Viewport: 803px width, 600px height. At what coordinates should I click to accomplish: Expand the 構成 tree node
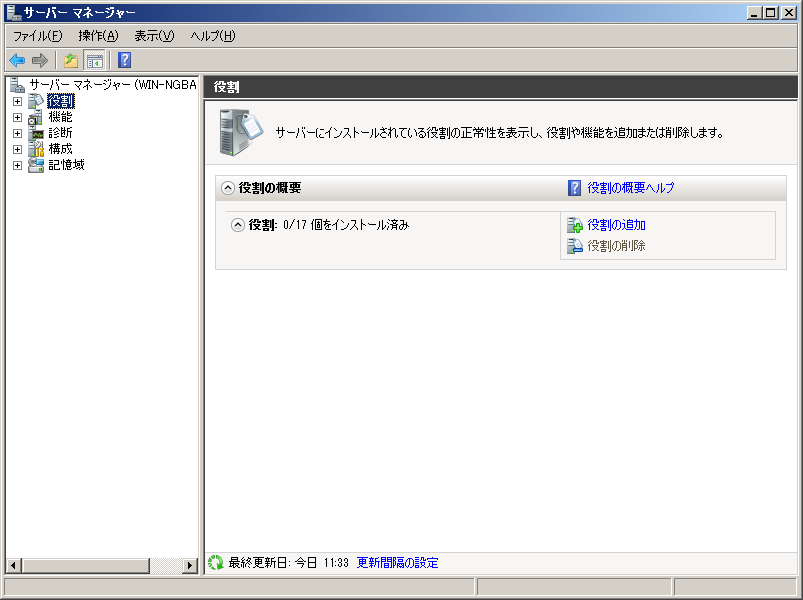[x=17, y=149]
